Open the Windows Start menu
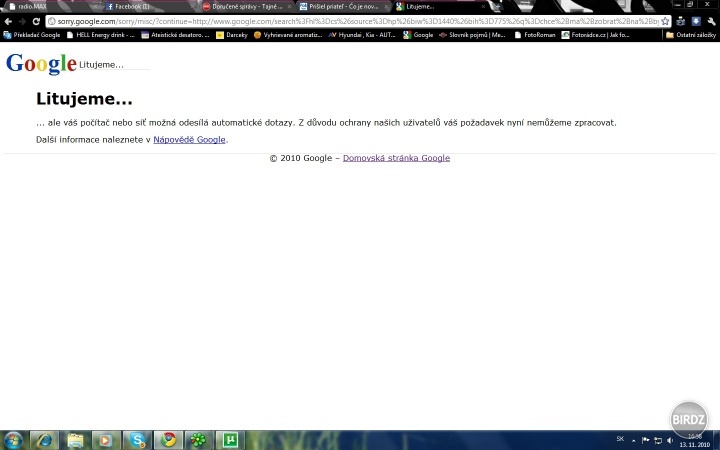The image size is (720, 450). [13, 440]
